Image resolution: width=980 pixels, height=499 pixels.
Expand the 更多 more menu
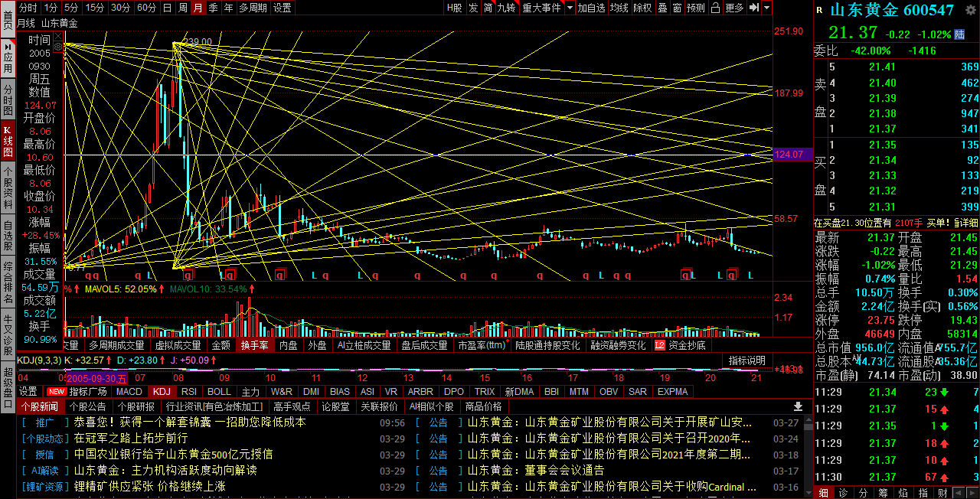coord(735,8)
